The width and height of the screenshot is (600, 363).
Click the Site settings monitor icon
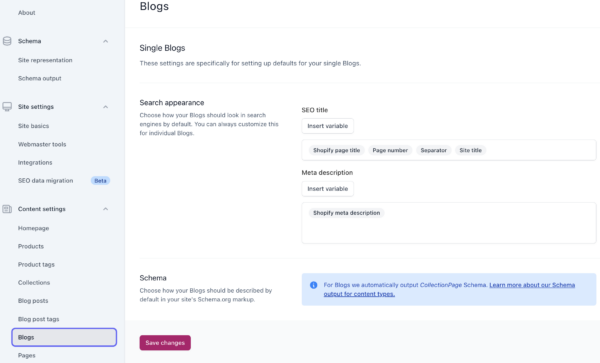pyautogui.click(x=7, y=107)
